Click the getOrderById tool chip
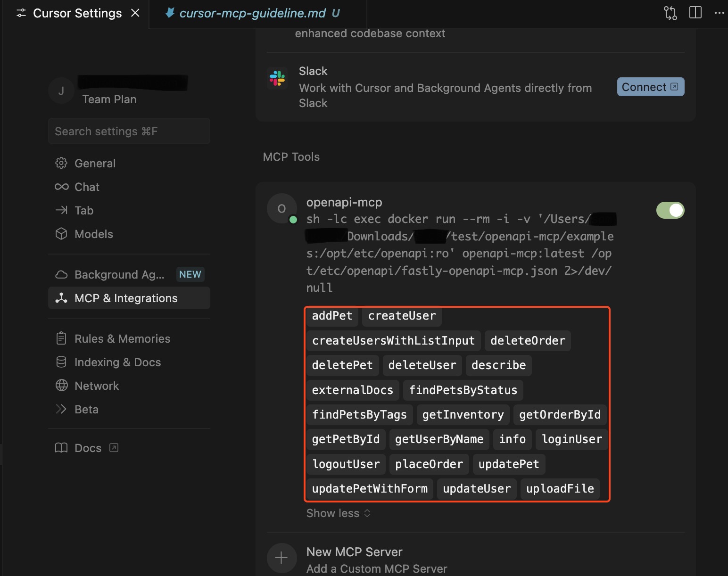This screenshot has height=576, width=728. (560, 415)
